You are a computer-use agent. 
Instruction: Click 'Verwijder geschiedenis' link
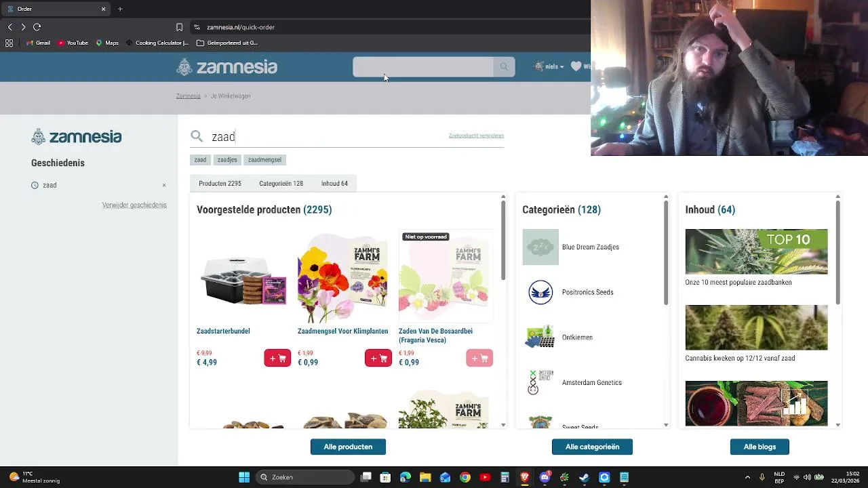click(134, 205)
